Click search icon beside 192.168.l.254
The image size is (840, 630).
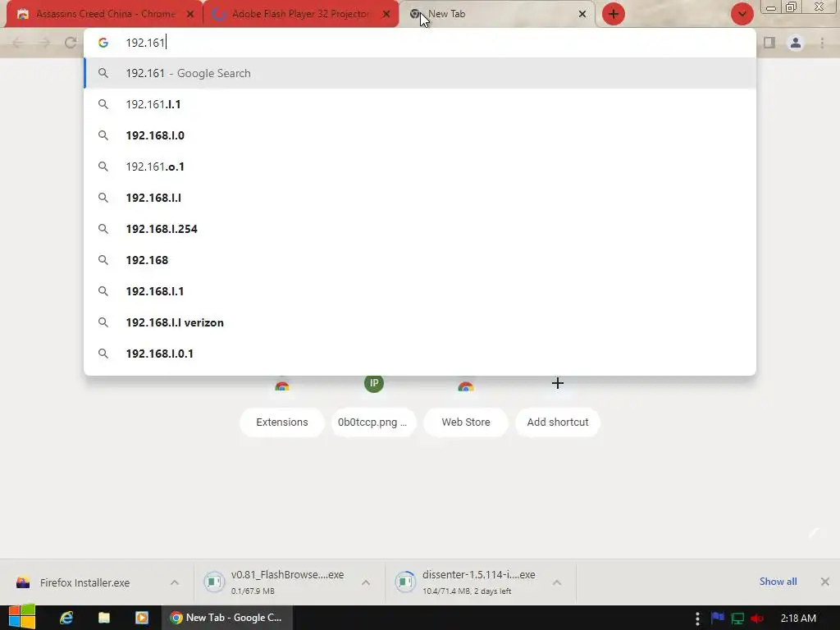click(x=103, y=229)
